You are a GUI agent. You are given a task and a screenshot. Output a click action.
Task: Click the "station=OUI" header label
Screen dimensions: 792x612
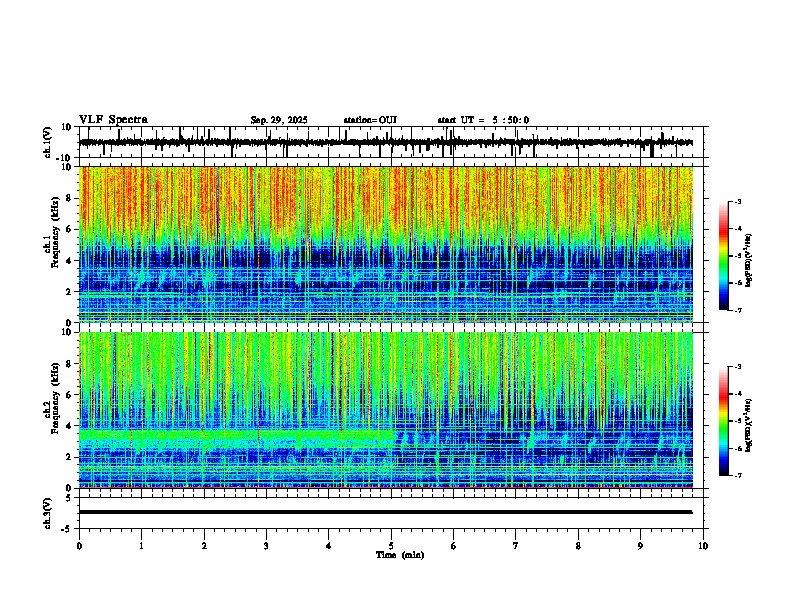[x=370, y=120]
